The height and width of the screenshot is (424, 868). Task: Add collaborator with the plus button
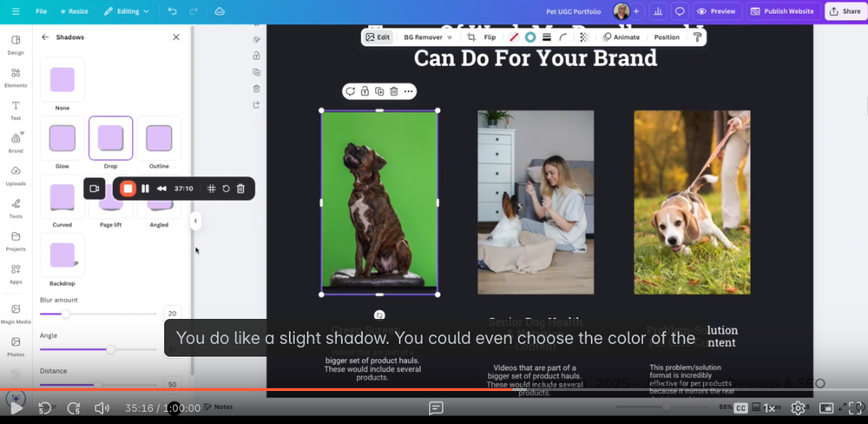click(636, 11)
